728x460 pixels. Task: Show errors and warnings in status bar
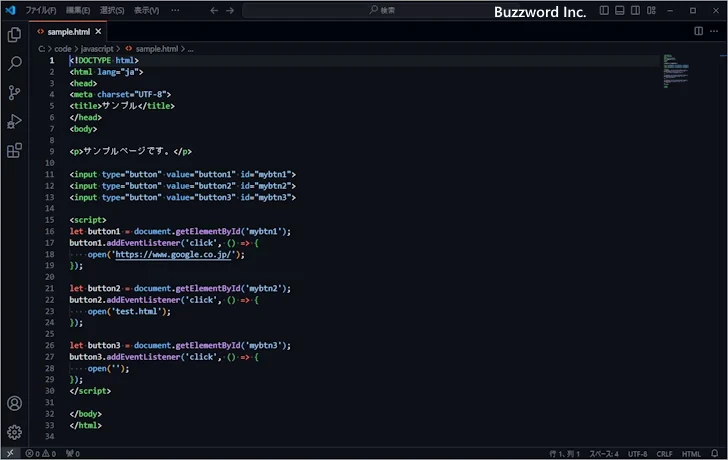click(41, 454)
